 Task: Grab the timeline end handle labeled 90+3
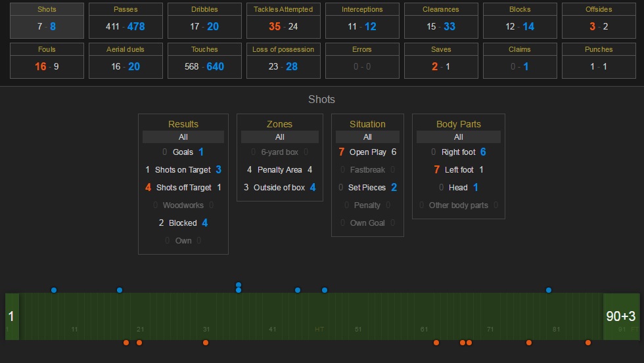tap(621, 316)
